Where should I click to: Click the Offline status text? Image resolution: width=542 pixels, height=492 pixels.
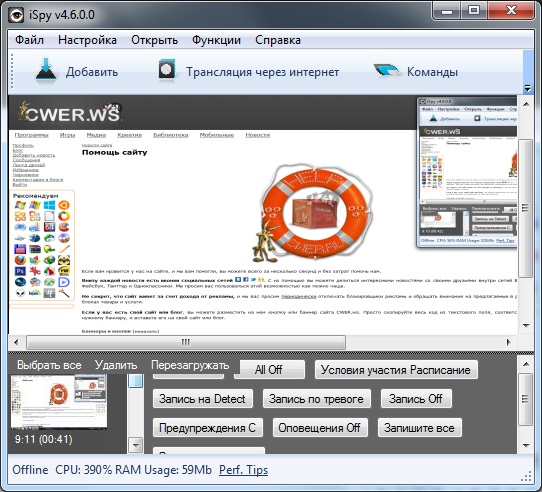tap(30, 470)
